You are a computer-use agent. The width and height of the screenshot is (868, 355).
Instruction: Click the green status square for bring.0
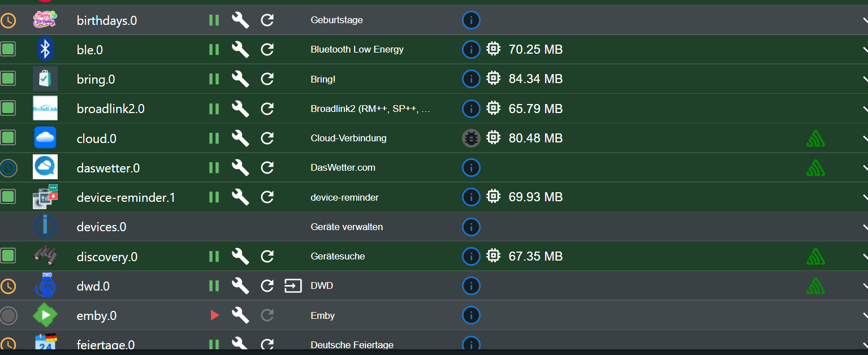(x=8, y=79)
